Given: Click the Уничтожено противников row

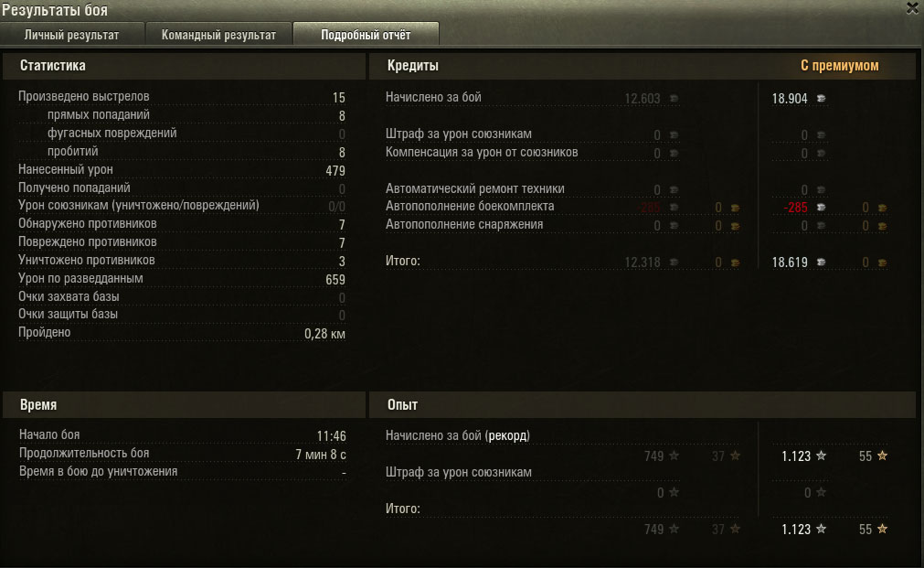Looking at the screenshot, I should click(182, 261).
